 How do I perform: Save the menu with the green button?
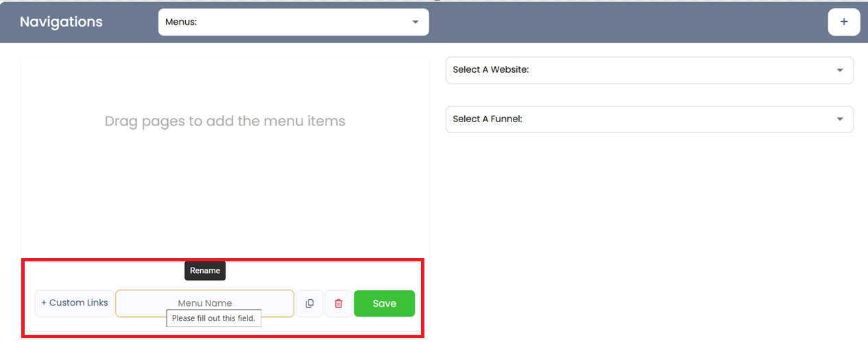(384, 303)
